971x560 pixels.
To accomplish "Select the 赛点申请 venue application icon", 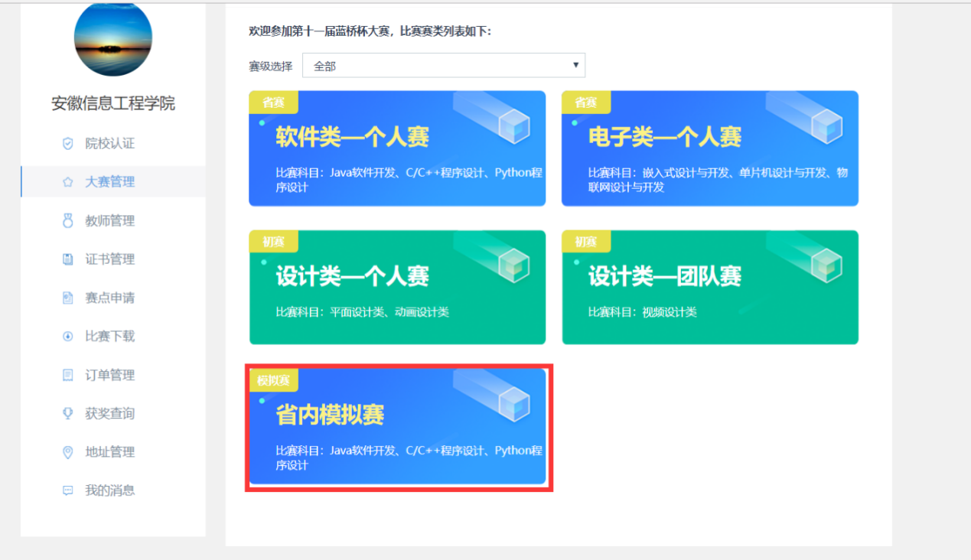I will pyautogui.click(x=67, y=298).
